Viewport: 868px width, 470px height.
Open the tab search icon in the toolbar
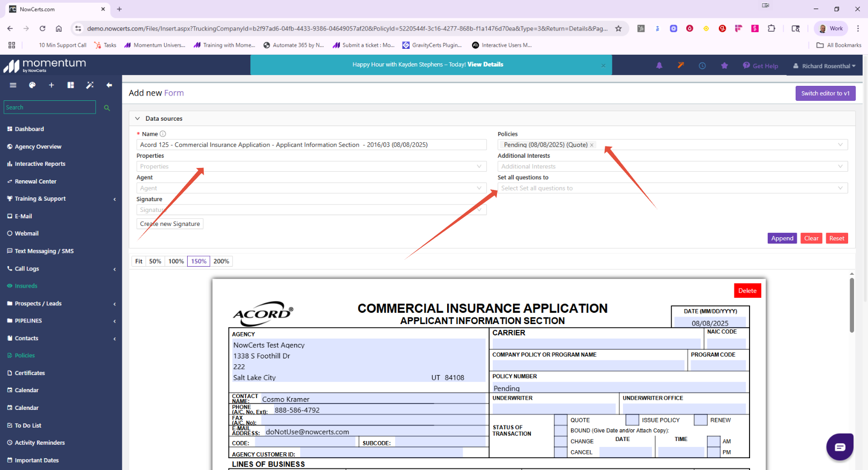tap(796, 28)
